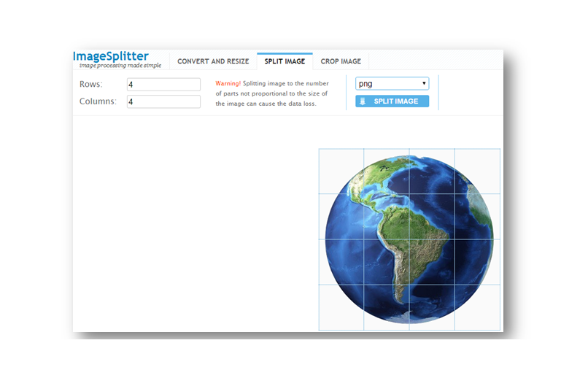The height and width of the screenshot is (378, 588).
Task: Click the globe image preview
Action: 409,239
